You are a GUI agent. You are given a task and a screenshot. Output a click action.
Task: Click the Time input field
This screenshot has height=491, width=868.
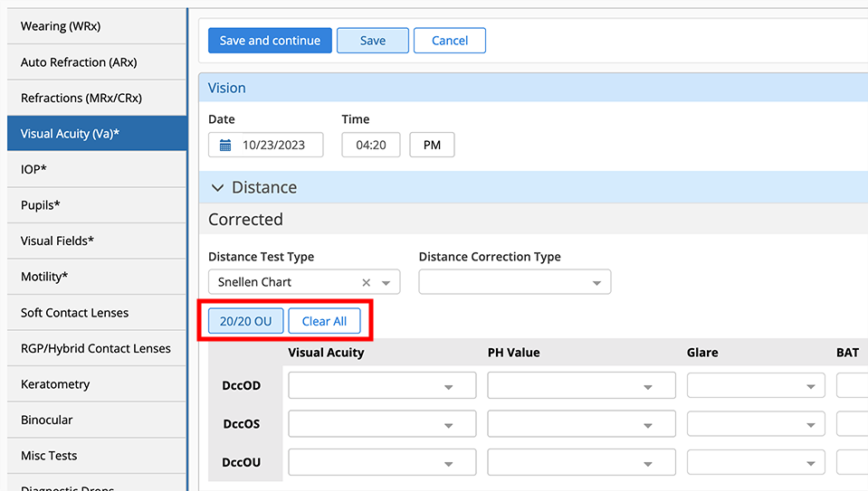click(371, 145)
